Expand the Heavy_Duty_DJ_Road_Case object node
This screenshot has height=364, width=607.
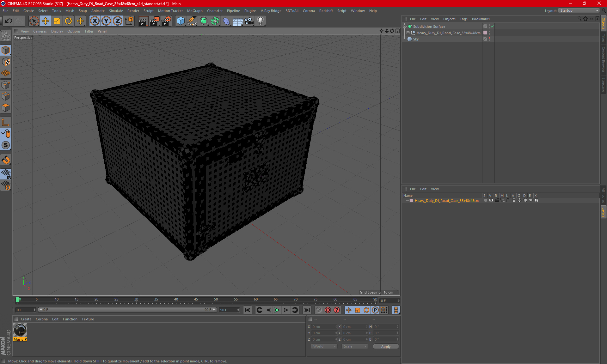tap(408, 33)
